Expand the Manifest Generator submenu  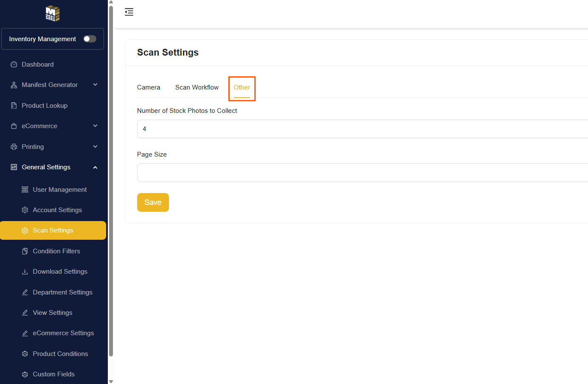click(x=95, y=85)
